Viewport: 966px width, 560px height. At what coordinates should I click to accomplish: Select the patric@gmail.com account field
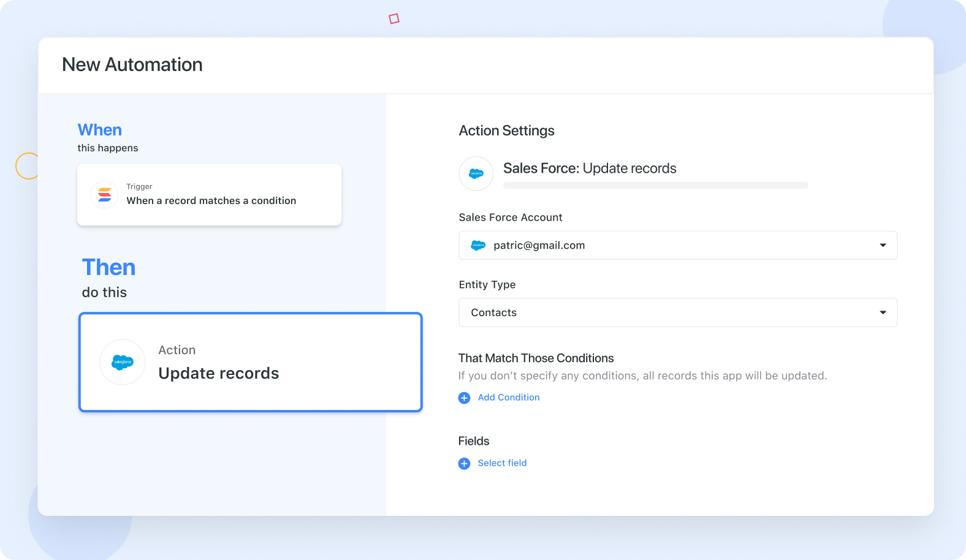(x=678, y=245)
